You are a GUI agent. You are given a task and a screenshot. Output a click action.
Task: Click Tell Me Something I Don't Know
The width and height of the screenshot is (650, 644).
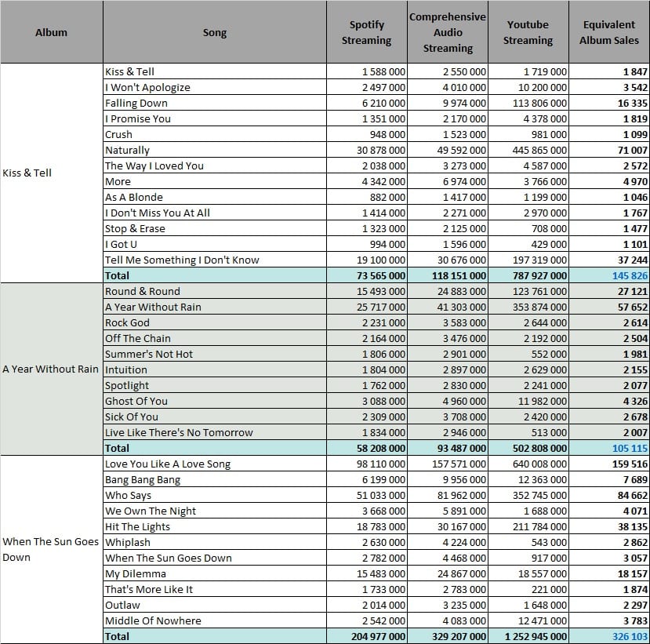(215, 260)
